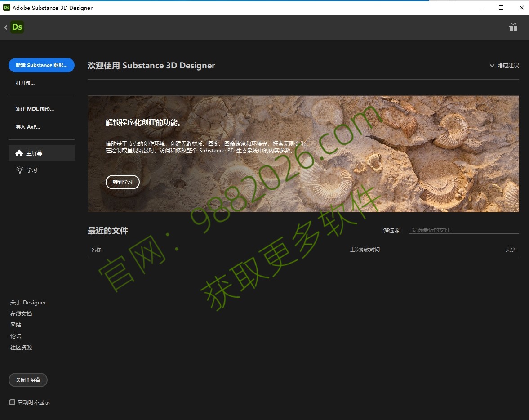Create a new Substance graph with 新建 Substance 图形
Viewport: 529px width, 420px height.
(x=41, y=65)
